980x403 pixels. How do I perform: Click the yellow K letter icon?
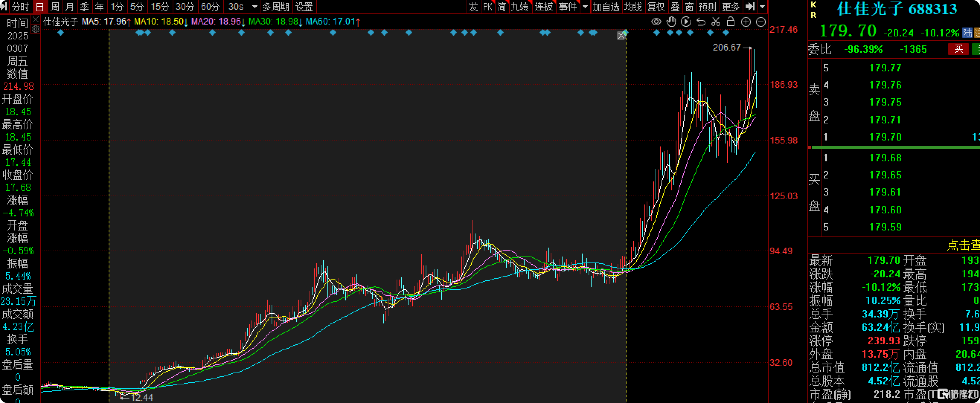[x=814, y=4]
